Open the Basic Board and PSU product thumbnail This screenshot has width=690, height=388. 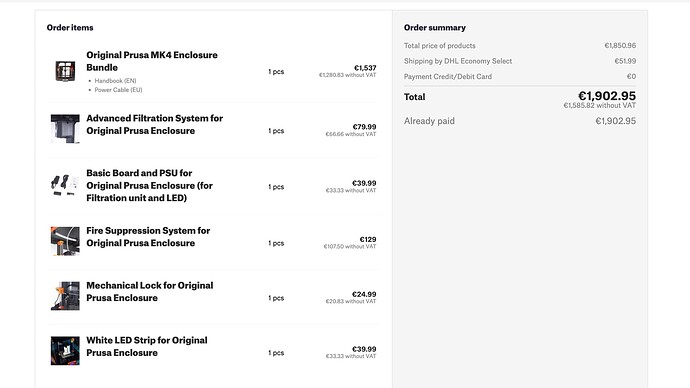click(x=65, y=185)
